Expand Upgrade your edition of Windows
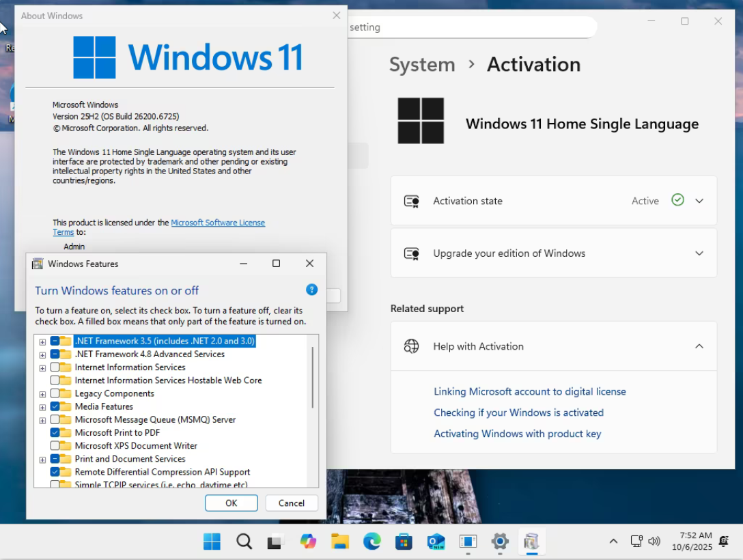This screenshot has width=743, height=560. click(699, 253)
